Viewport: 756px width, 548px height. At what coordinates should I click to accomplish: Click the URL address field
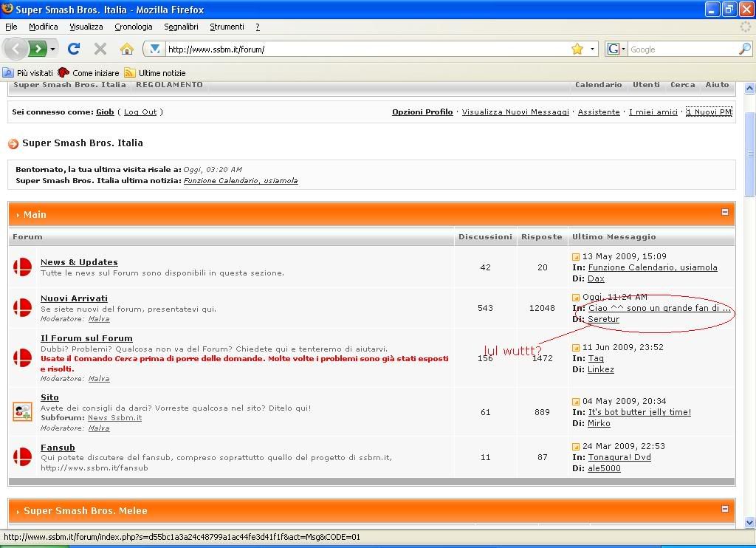point(368,49)
